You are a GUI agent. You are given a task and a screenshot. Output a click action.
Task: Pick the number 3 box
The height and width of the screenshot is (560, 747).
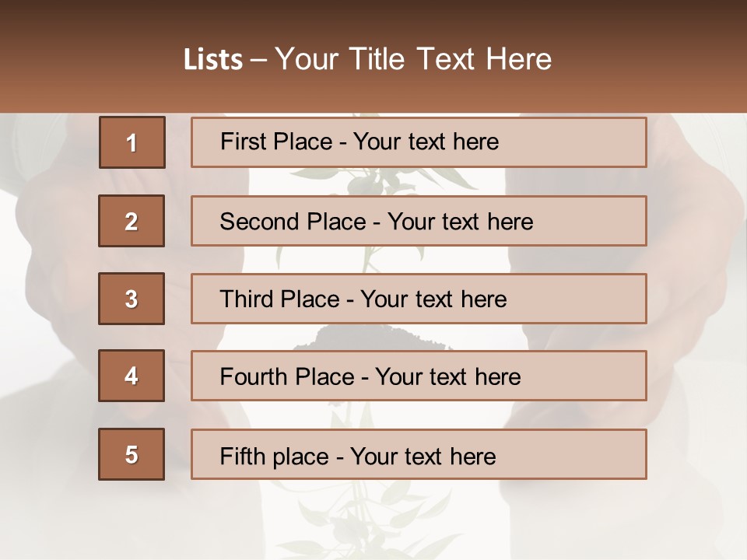pyautogui.click(x=132, y=299)
